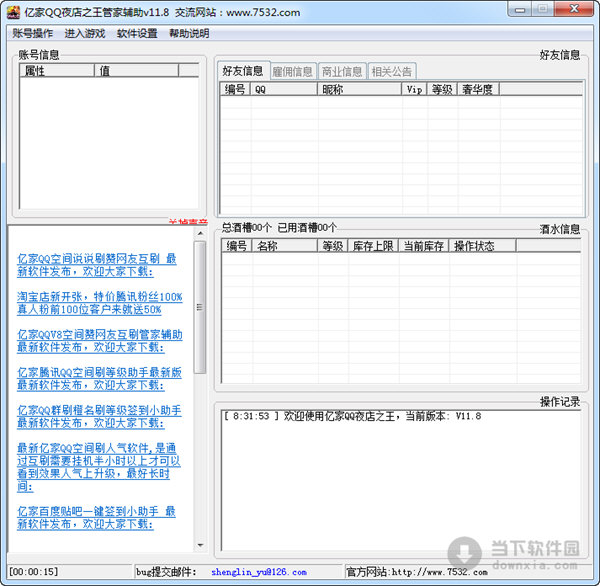The image size is (600, 586).
Task: Close the 亿家QQ夜店之王 window
Action: pyautogui.click(x=574, y=9)
